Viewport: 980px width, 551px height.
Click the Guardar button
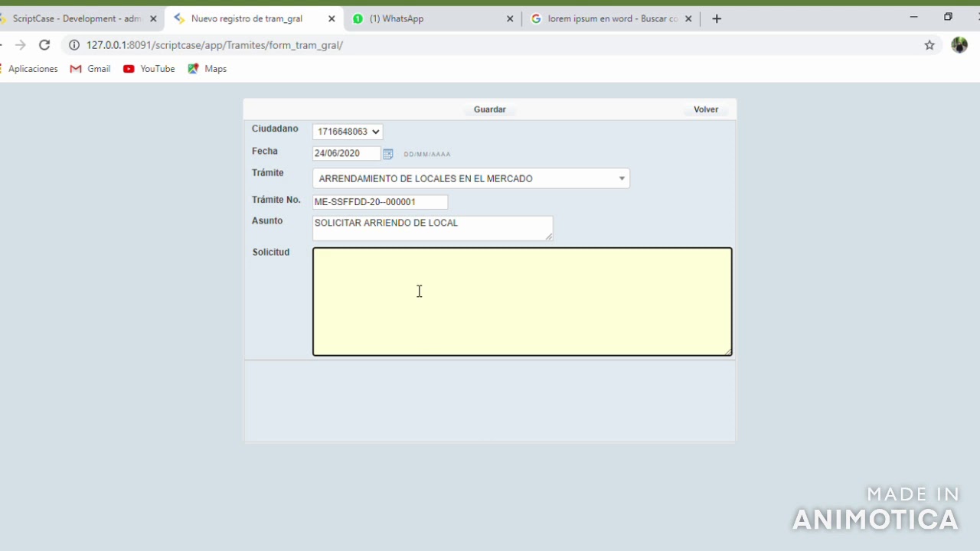click(x=489, y=109)
